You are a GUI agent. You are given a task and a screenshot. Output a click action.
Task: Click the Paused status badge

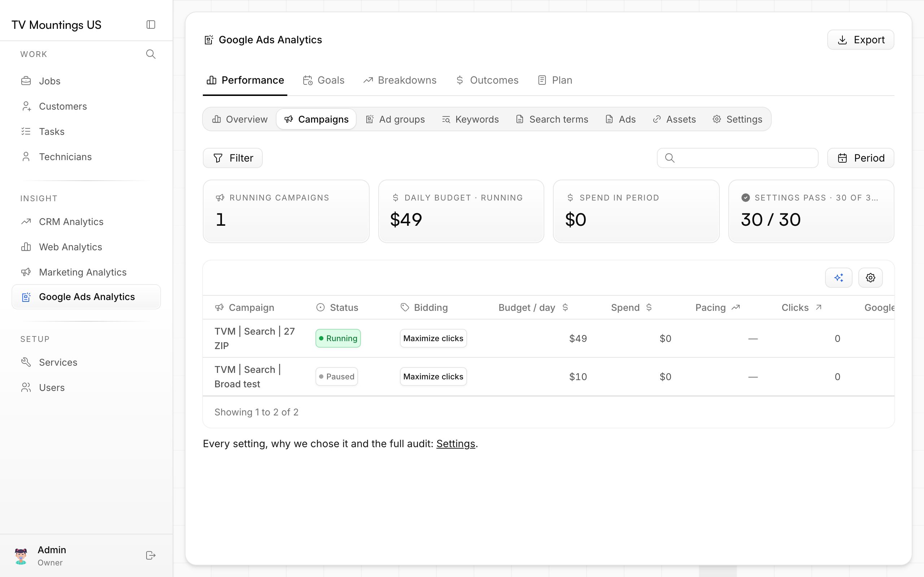tap(336, 376)
